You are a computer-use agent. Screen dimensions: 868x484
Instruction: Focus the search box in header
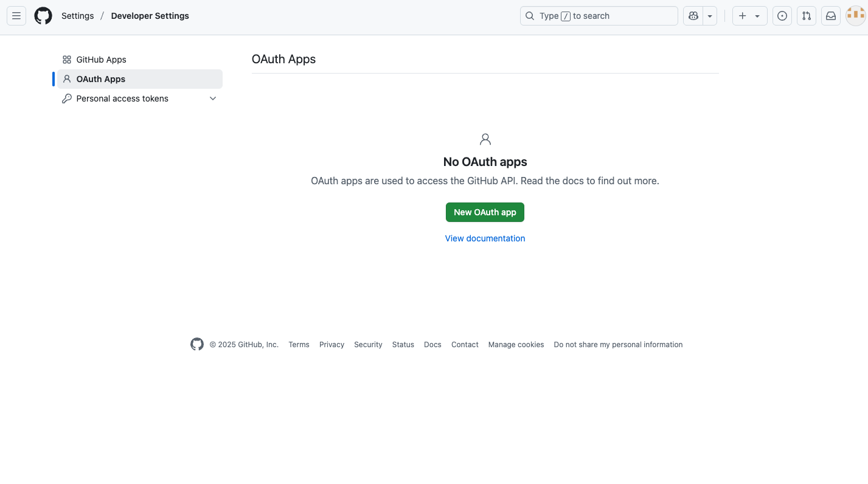(x=599, y=16)
